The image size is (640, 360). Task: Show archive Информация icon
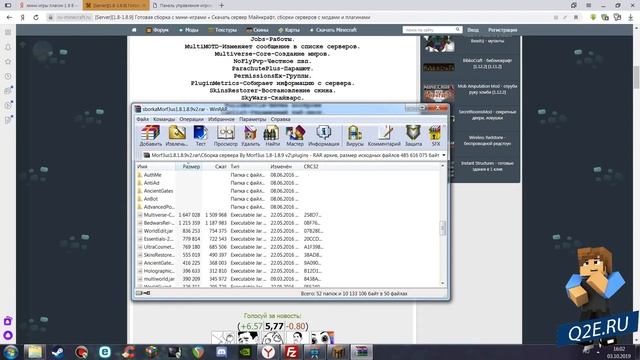(x=324, y=136)
